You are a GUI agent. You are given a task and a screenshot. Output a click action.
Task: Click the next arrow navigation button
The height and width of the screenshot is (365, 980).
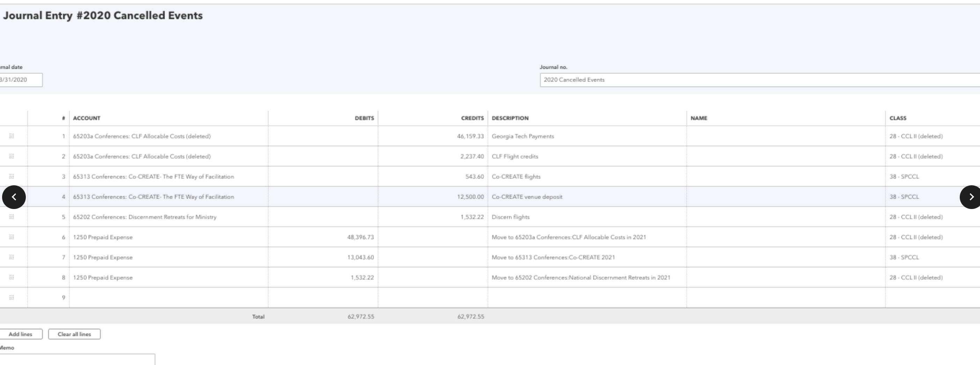coord(971,197)
